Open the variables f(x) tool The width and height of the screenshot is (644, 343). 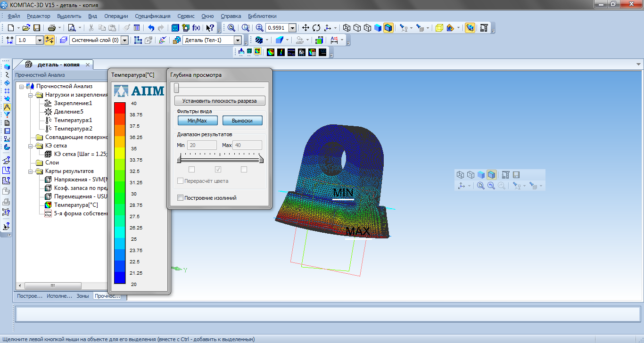196,28
